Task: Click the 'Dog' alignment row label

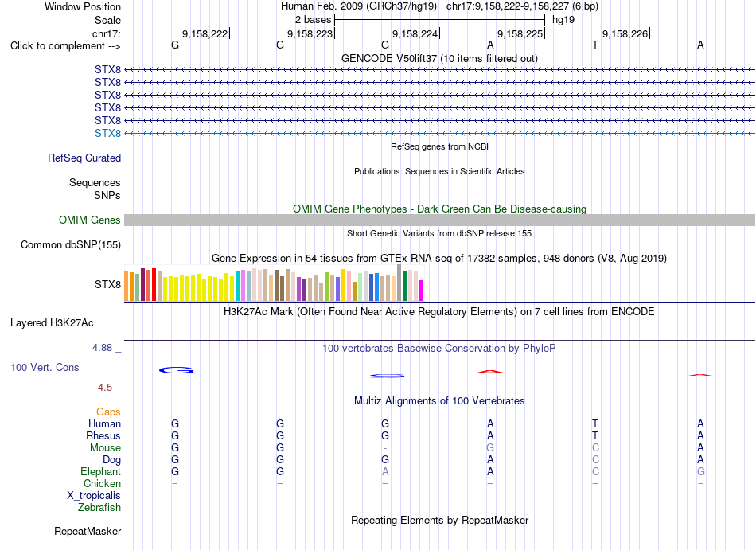Action: pyautogui.click(x=111, y=460)
